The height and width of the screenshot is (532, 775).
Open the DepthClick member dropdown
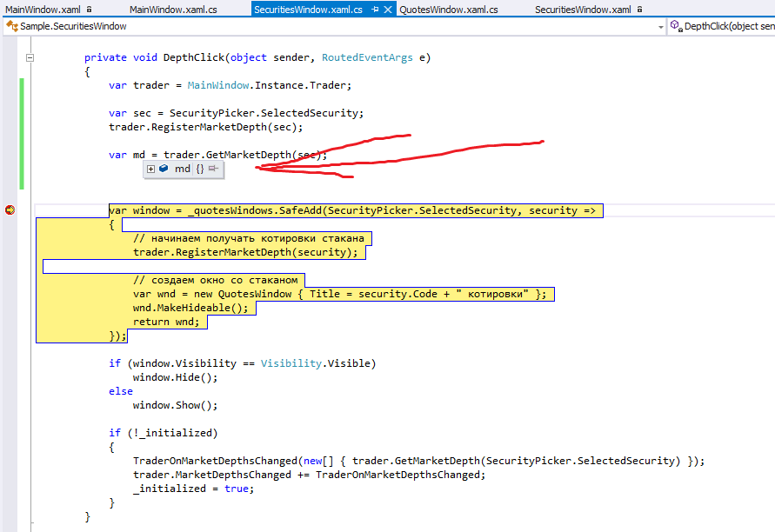(x=722, y=26)
